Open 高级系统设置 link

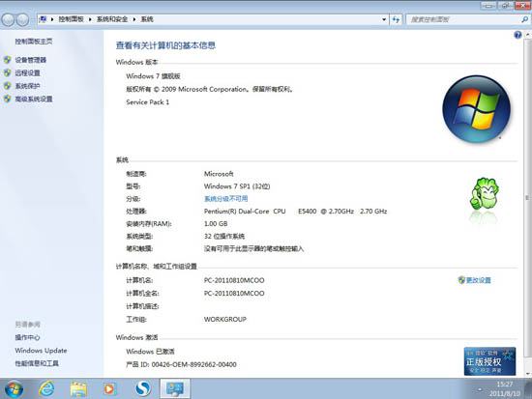[x=34, y=99]
